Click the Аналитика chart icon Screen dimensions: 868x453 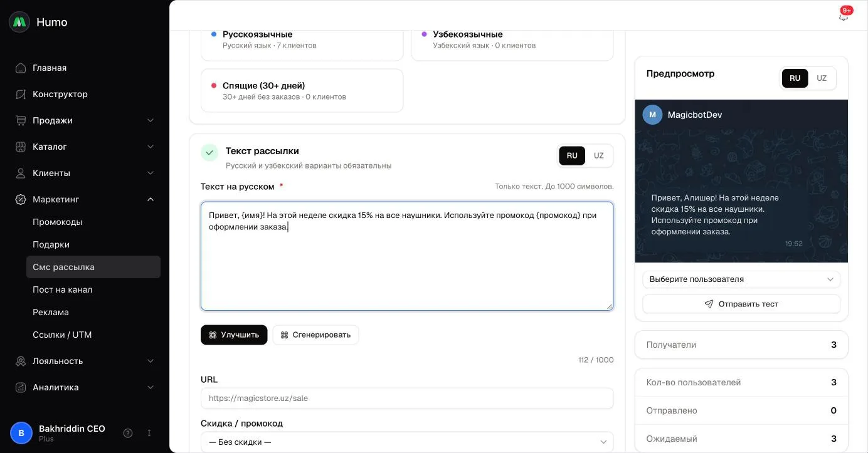[x=21, y=387]
